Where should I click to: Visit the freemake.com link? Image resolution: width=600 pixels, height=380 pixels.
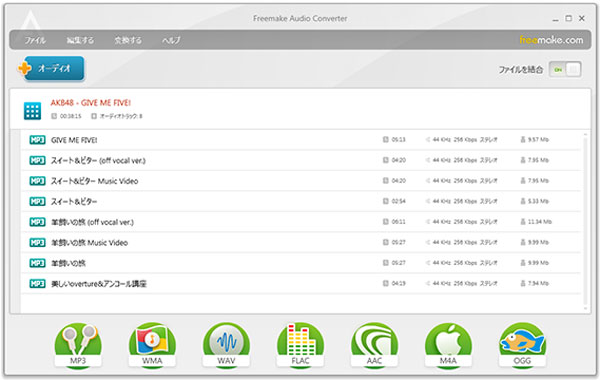pos(551,40)
